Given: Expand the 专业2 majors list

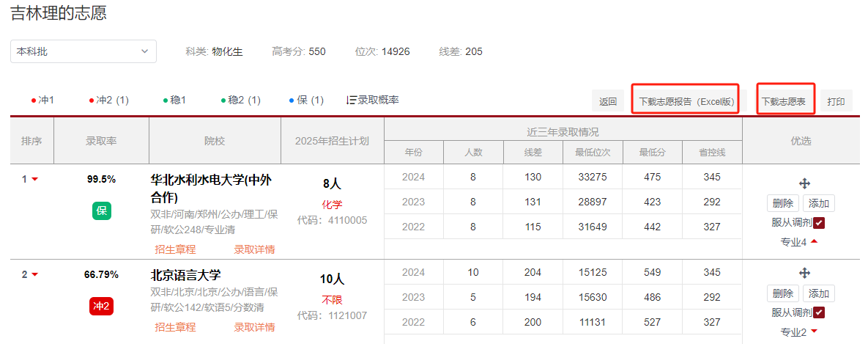Looking at the screenshot, I should click(x=814, y=332).
